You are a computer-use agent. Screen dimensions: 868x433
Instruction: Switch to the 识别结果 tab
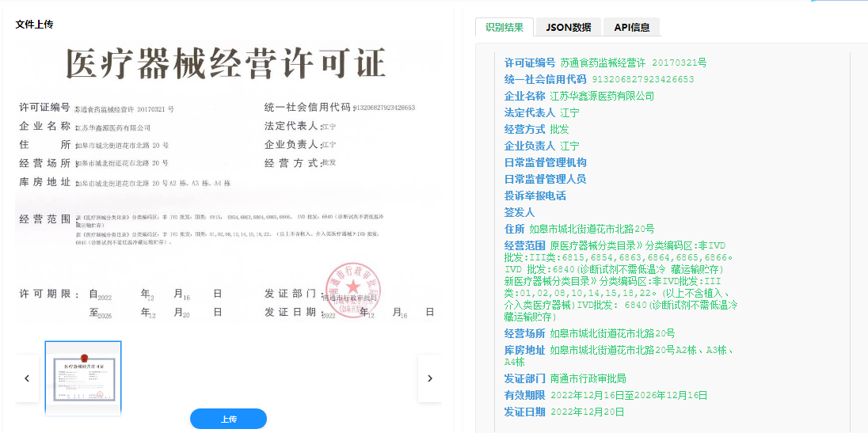click(504, 27)
